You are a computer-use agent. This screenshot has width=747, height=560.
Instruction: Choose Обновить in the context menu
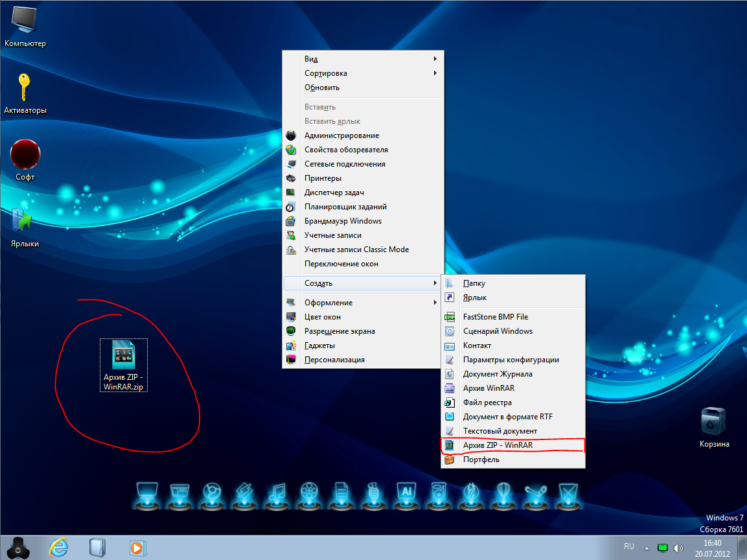(x=363, y=87)
